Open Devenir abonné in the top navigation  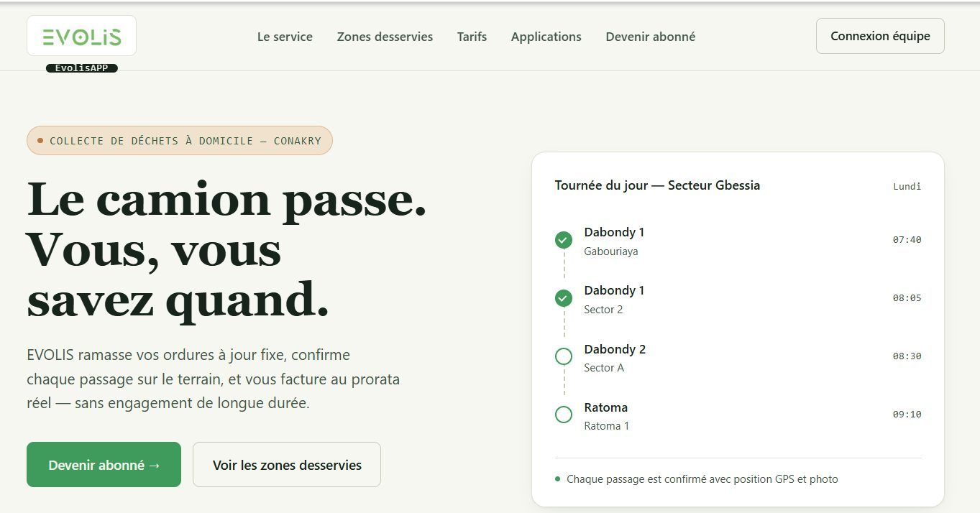[650, 37]
